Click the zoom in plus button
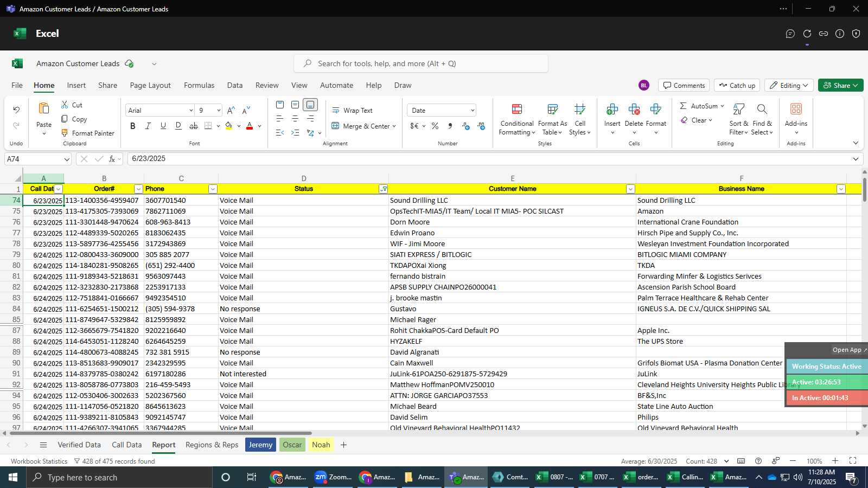The image size is (868, 488). [x=835, y=461]
